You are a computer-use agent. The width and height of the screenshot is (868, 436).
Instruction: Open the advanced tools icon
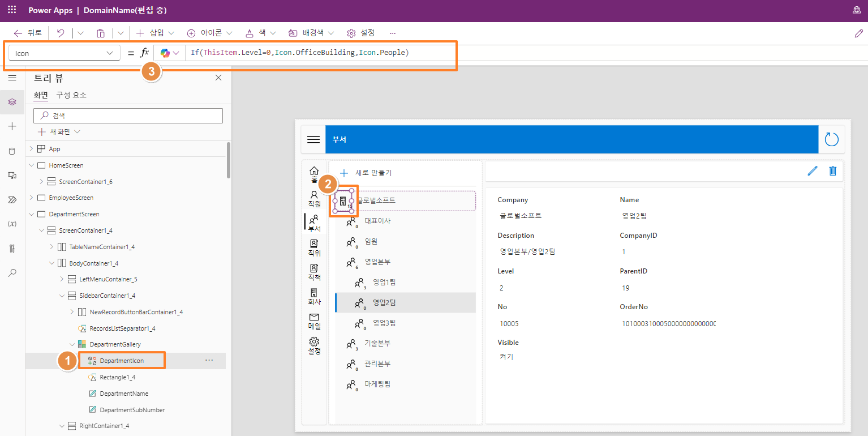click(x=12, y=248)
